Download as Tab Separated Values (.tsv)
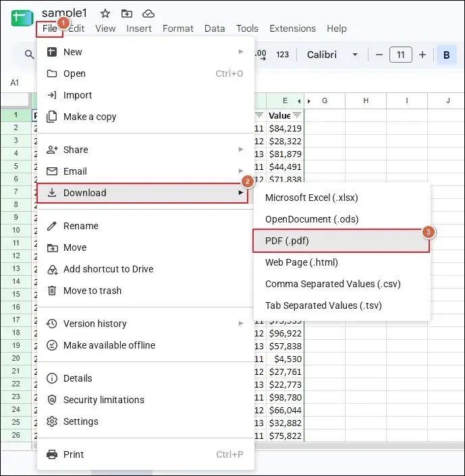465x476 pixels. click(x=342, y=305)
